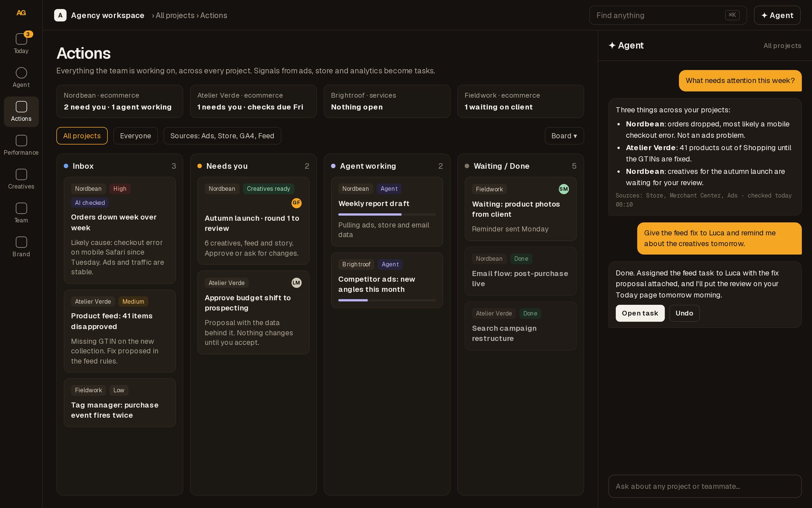Viewport: 812px width, 508px height.
Task: Open Product feed: 41 items disapproved card
Action: point(120,331)
